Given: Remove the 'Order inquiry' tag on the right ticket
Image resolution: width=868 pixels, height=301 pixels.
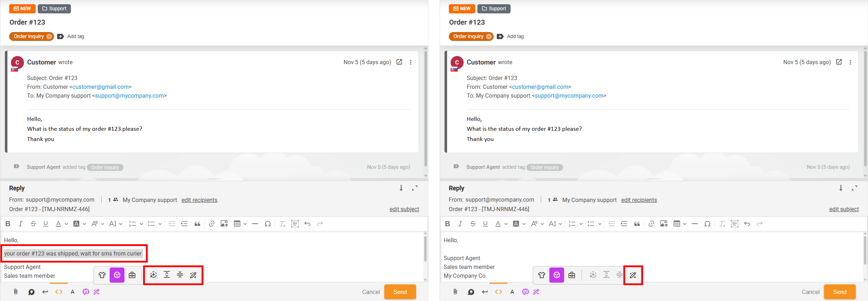Looking at the screenshot, I should pyautogui.click(x=489, y=36).
